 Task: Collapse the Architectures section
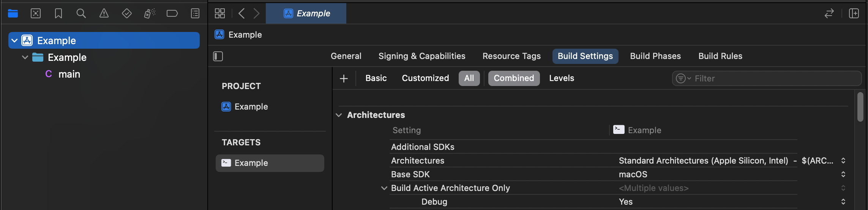click(x=339, y=115)
